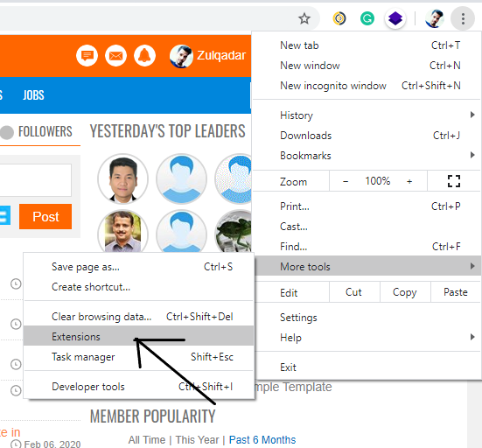Click the Zulqadar username link

(221, 56)
